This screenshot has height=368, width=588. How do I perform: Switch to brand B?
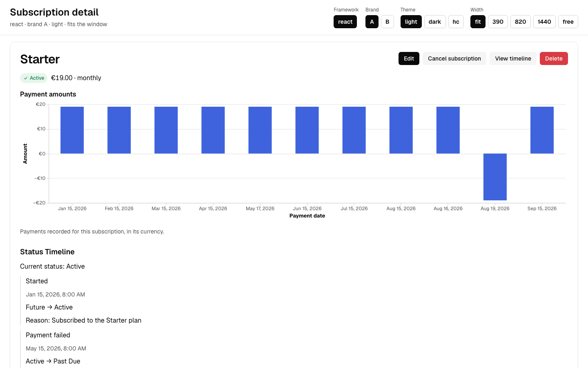click(x=388, y=22)
